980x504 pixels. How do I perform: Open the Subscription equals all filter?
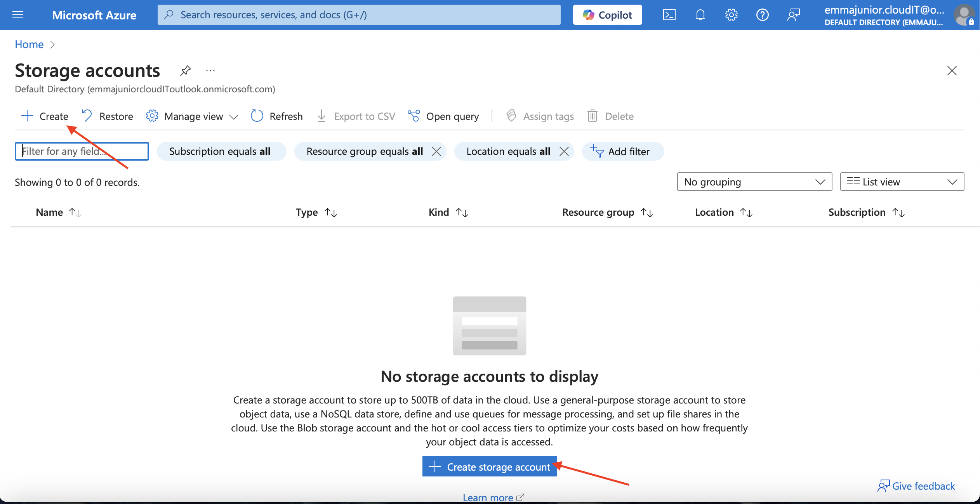(221, 151)
